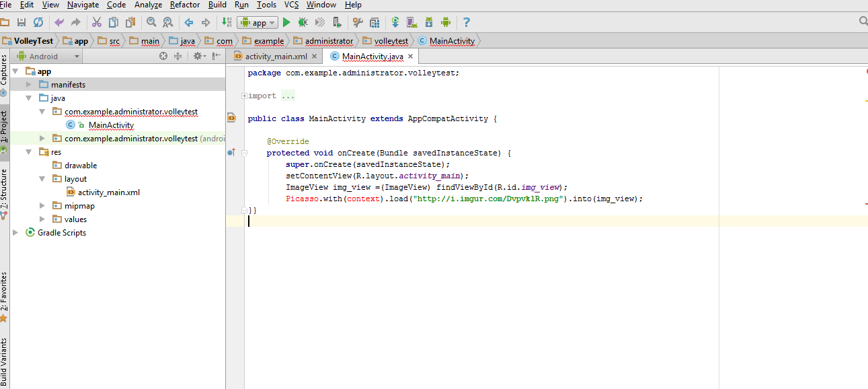Toggle the Structure tool window side tab

4,190
